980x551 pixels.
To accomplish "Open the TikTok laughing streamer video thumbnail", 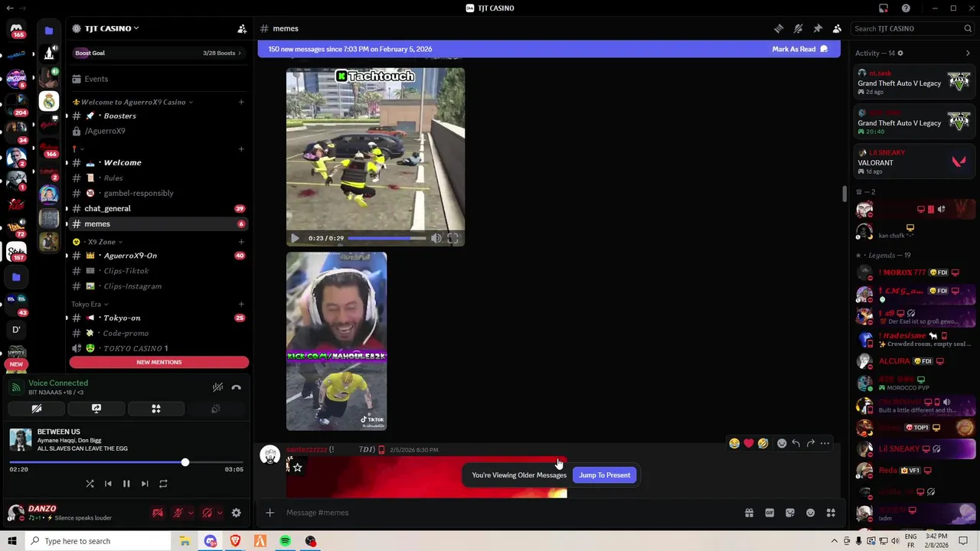I will click(x=337, y=341).
